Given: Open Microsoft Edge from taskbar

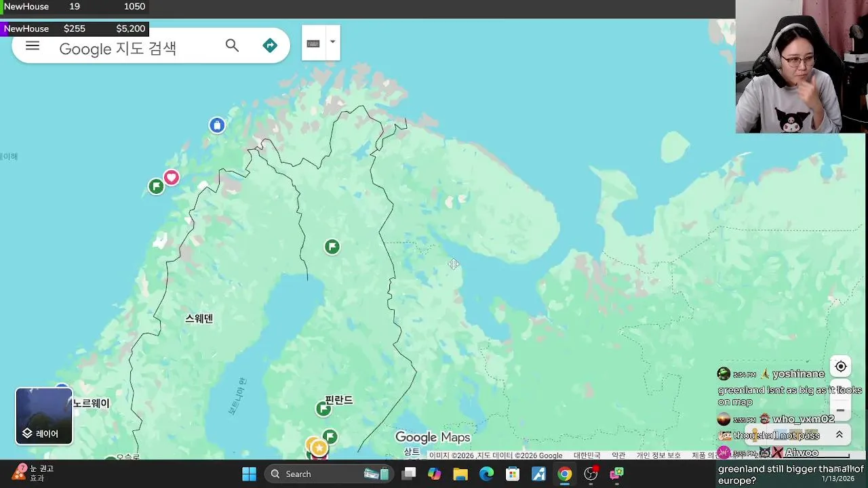Looking at the screenshot, I should pos(487,474).
